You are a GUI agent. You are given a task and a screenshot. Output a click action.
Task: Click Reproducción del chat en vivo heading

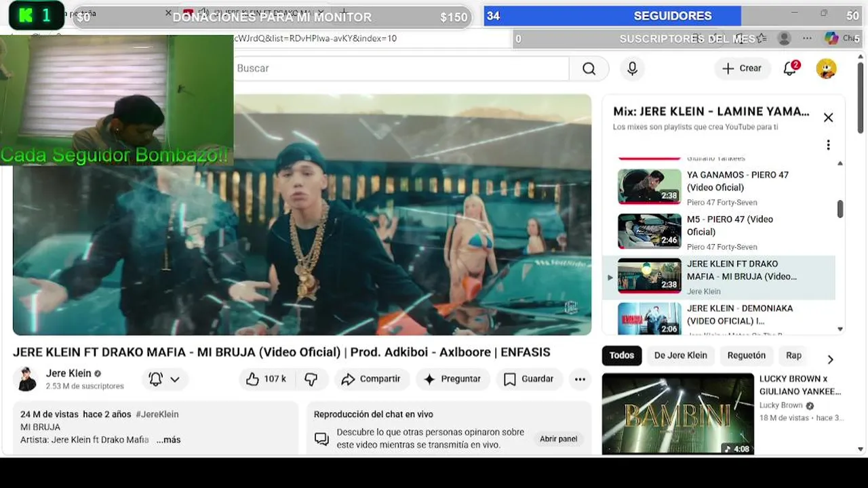(x=374, y=414)
